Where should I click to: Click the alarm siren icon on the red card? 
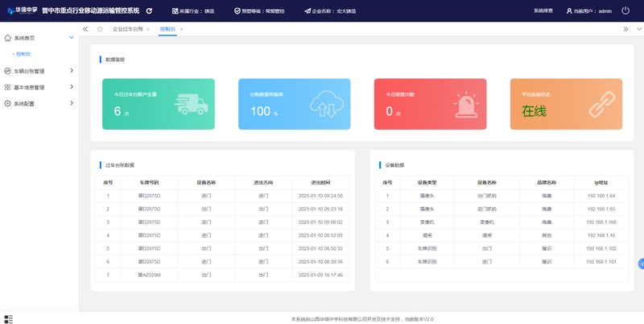[x=464, y=105]
